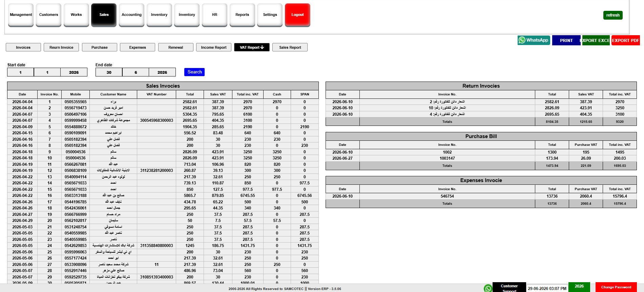Open the Sales Report tab

[x=290, y=47]
